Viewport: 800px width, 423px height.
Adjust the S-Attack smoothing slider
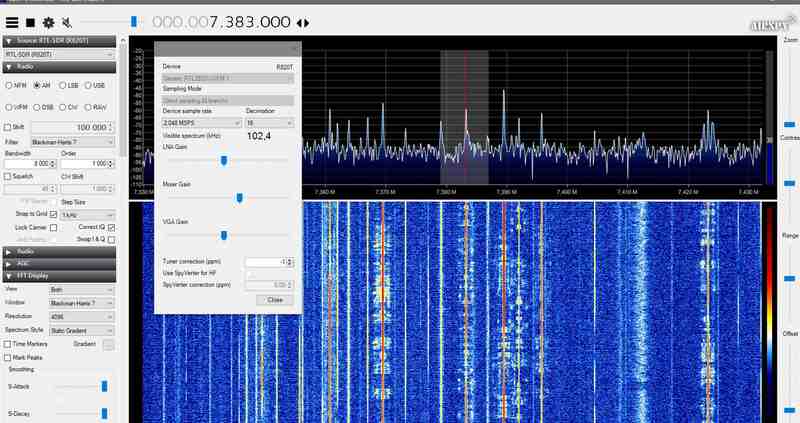pyautogui.click(x=105, y=386)
